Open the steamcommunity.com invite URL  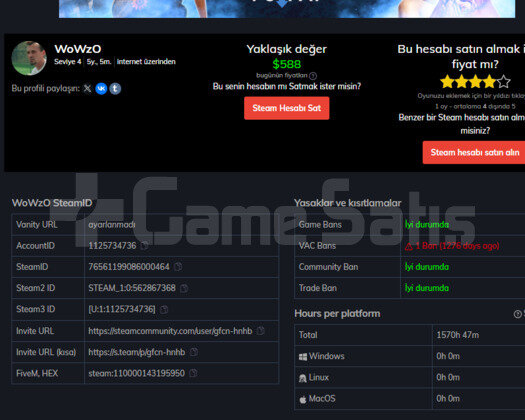pyautogui.click(x=170, y=331)
